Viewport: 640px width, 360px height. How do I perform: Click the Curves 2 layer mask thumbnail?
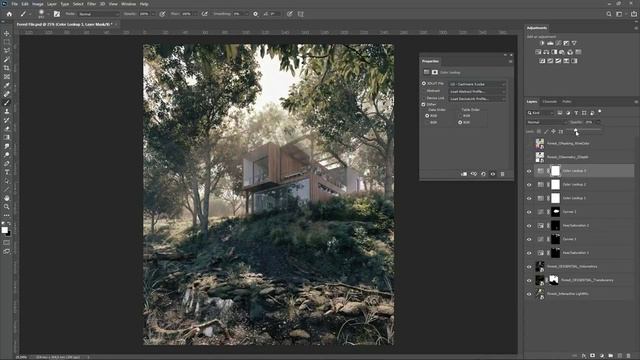pyautogui.click(x=556, y=212)
